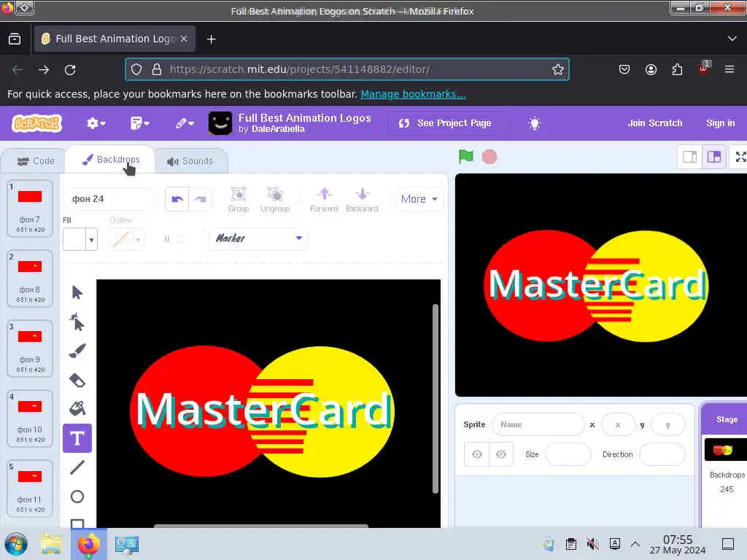Viewport: 747px width, 560px height.
Task: Open the Manage bookmarks link
Action: click(413, 94)
